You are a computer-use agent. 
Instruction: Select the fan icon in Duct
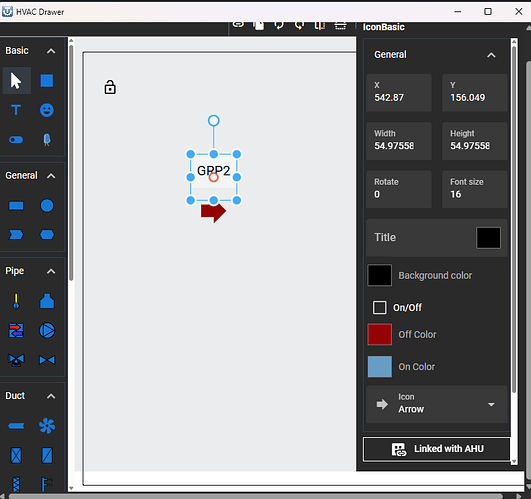[47, 426]
